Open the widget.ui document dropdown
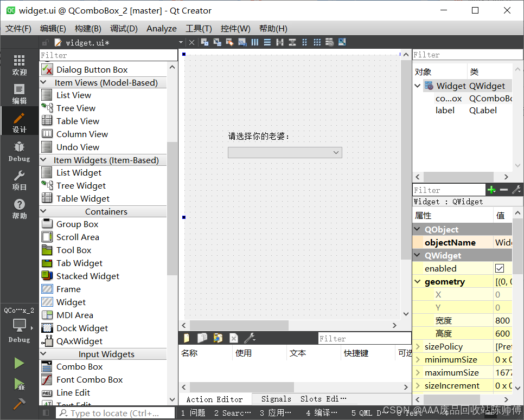The height and width of the screenshot is (420, 524). point(181,42)
